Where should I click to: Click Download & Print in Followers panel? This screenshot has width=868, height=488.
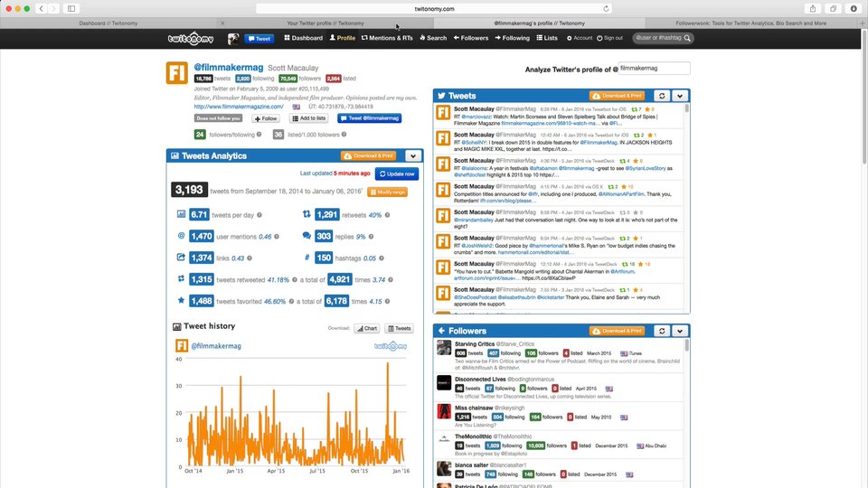(x=617, y=331)
